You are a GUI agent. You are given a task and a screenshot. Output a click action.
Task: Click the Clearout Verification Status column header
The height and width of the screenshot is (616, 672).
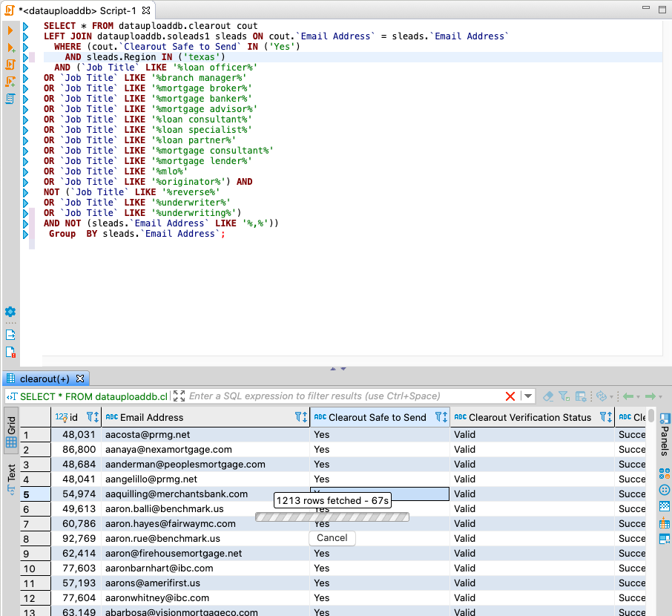[530, 418]
